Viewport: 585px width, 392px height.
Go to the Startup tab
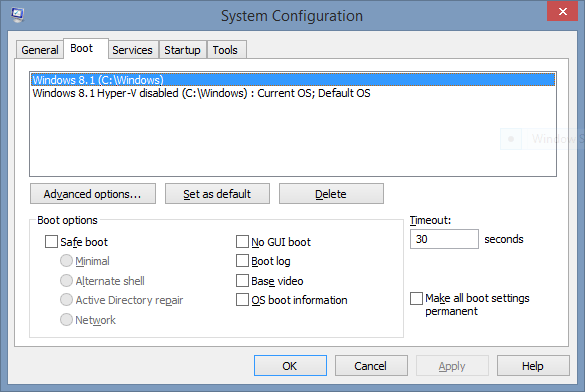point(182,50)
